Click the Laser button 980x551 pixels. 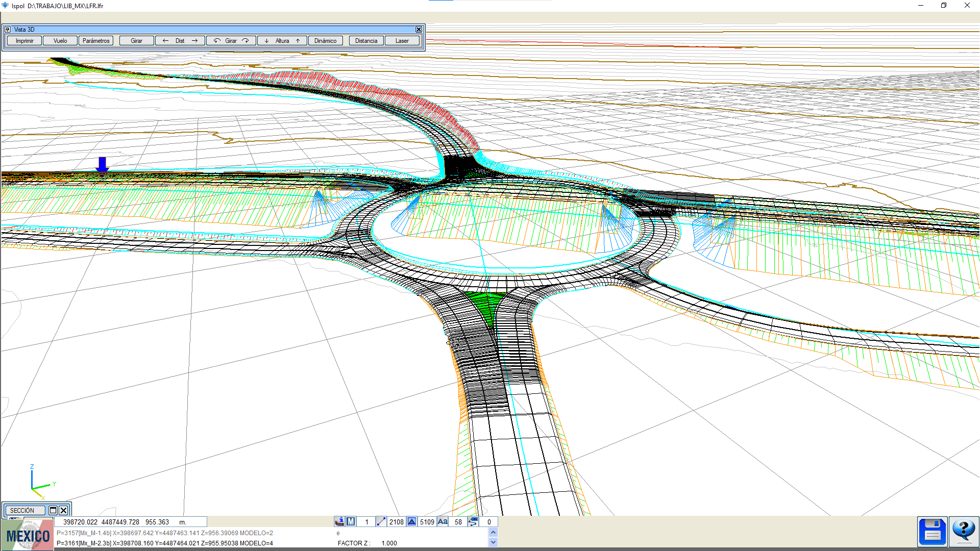pyautogui.click(x=402, y=41)
